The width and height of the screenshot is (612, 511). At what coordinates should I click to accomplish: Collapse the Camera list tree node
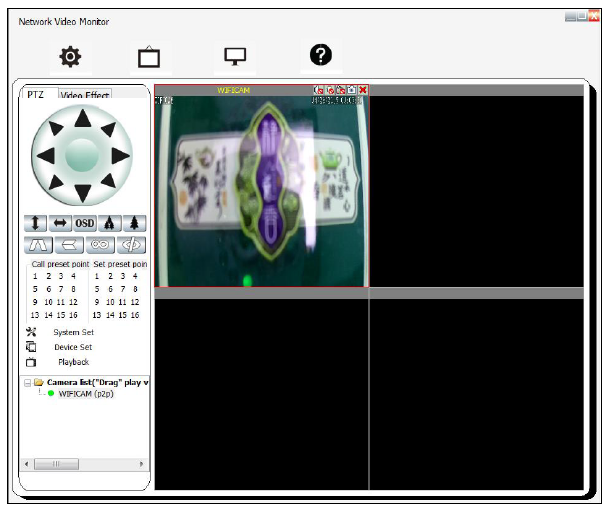[27, 383]
